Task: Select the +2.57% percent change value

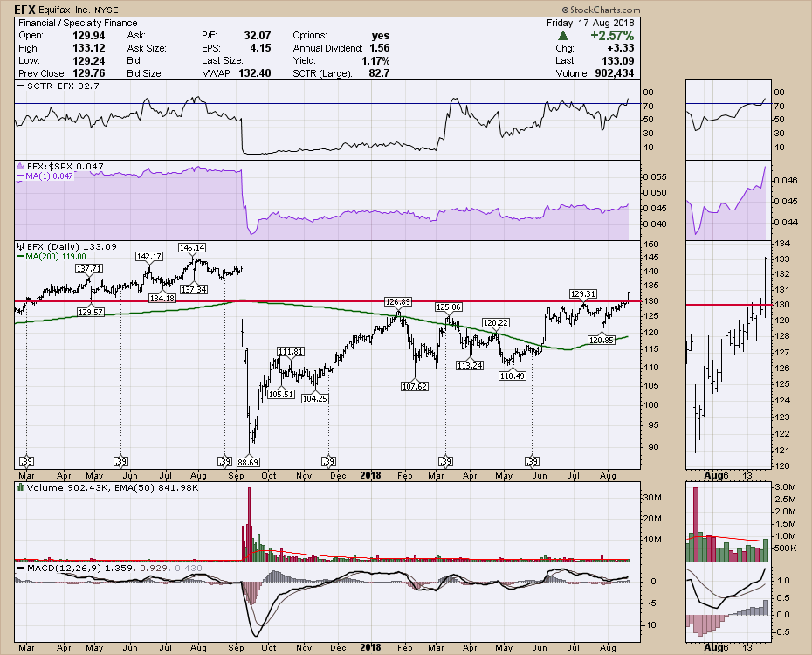Action: click(x=612, y=36)
